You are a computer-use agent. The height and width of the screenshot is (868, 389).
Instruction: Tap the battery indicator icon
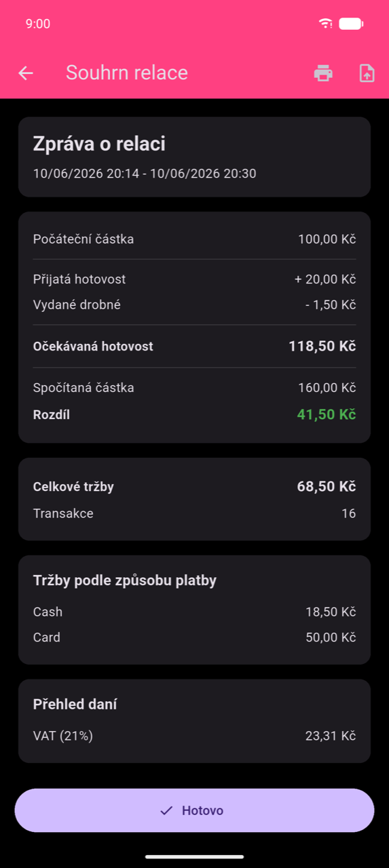(x=351, y=24)
